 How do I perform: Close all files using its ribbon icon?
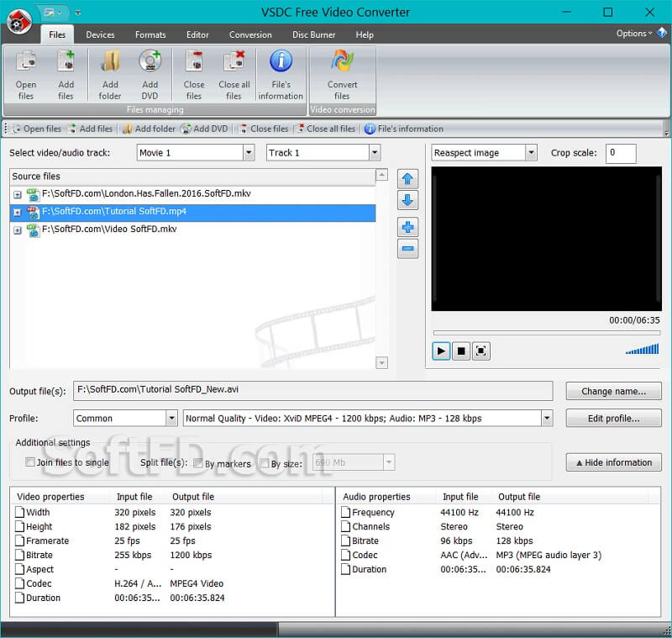point(234,74)
